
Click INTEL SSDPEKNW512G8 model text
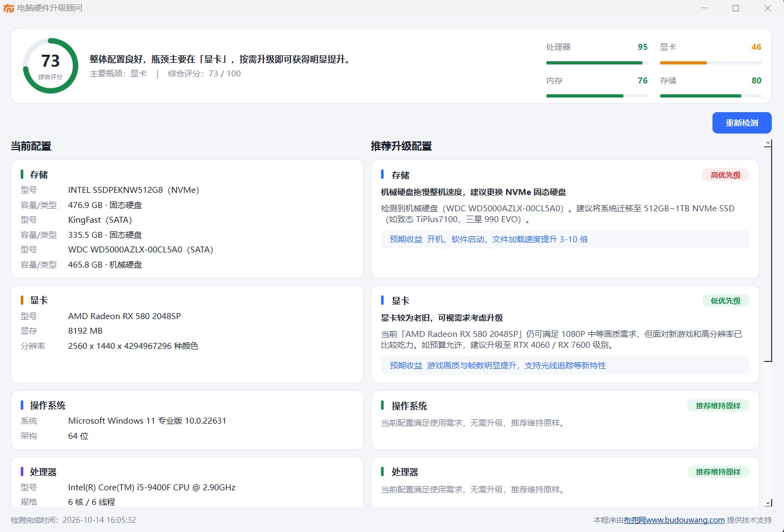pyautogui.click(x=133, y=190)
